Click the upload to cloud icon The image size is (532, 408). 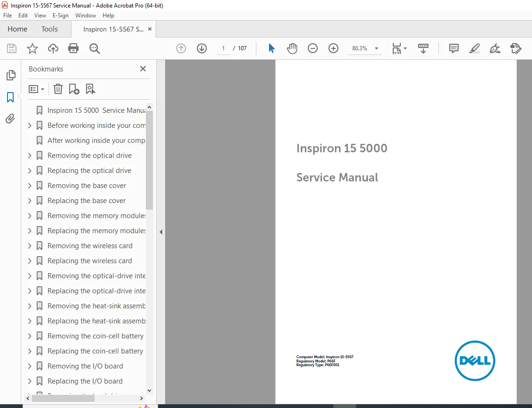click(53, 48)
